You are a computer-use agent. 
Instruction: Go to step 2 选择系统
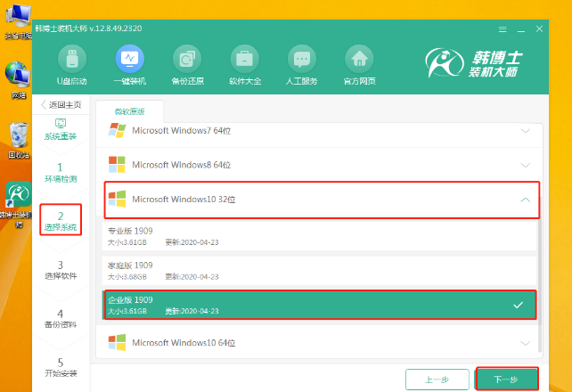pyautogui.click(x=61, y=221)
